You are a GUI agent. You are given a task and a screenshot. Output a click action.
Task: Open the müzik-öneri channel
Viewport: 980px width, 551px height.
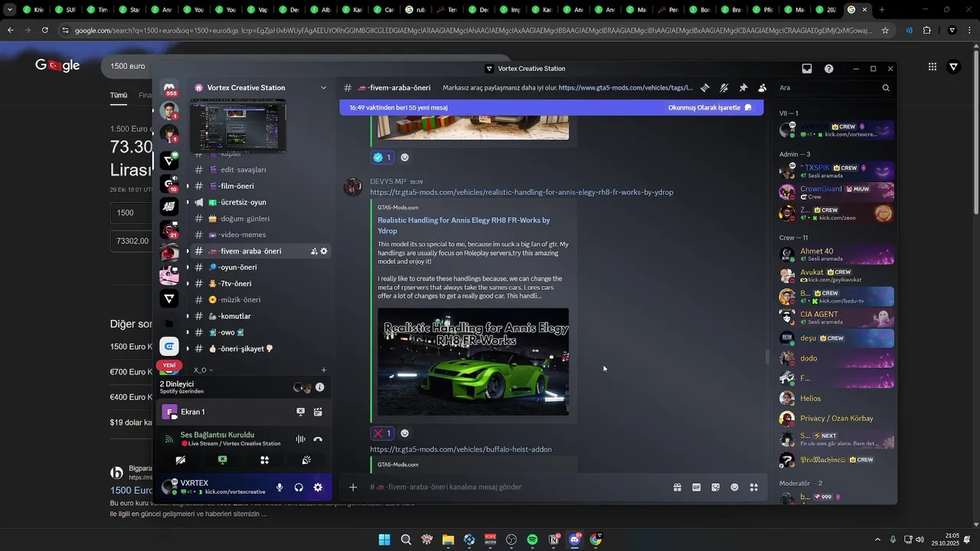coord(260,300)
